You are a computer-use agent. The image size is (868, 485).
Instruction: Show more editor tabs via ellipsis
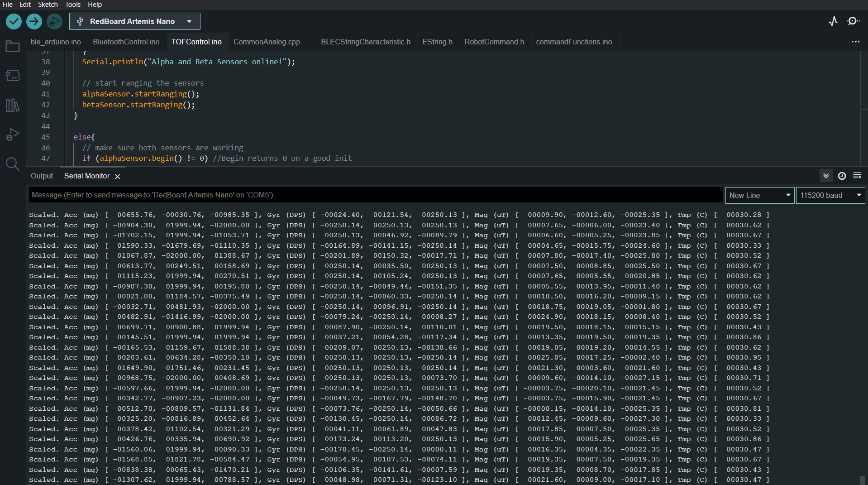[x=855, y=42]
